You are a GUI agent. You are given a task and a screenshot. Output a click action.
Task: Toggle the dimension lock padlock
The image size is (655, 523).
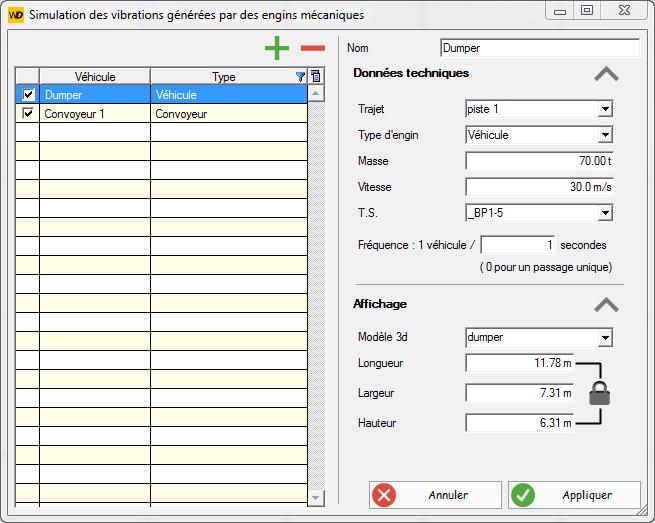[599, 393]
